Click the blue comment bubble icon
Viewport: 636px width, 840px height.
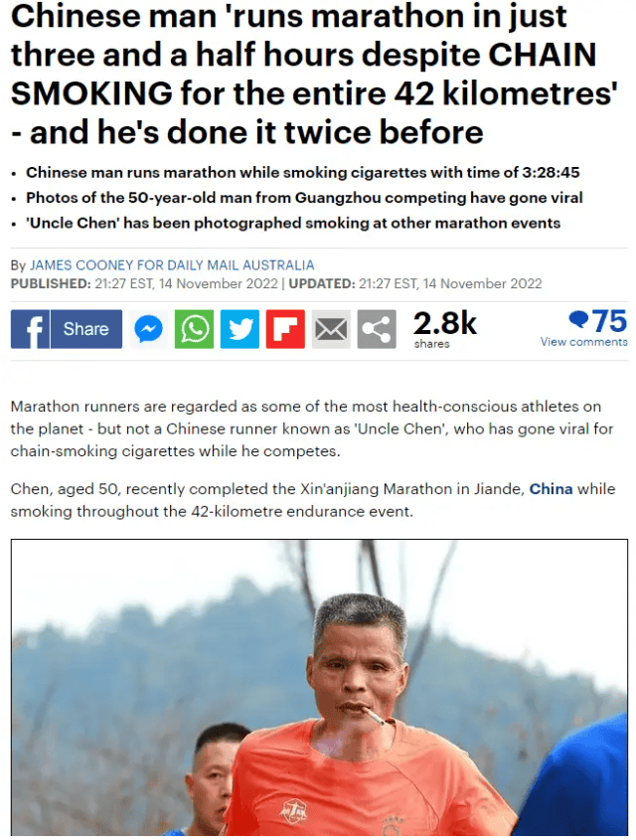coord(578,320)
